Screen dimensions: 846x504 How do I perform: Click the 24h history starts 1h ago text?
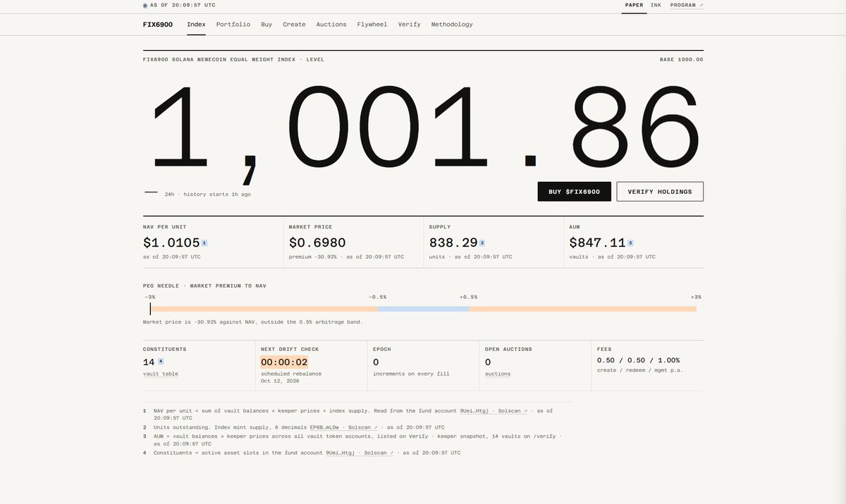pyautogui.click(x=207, y=194)
